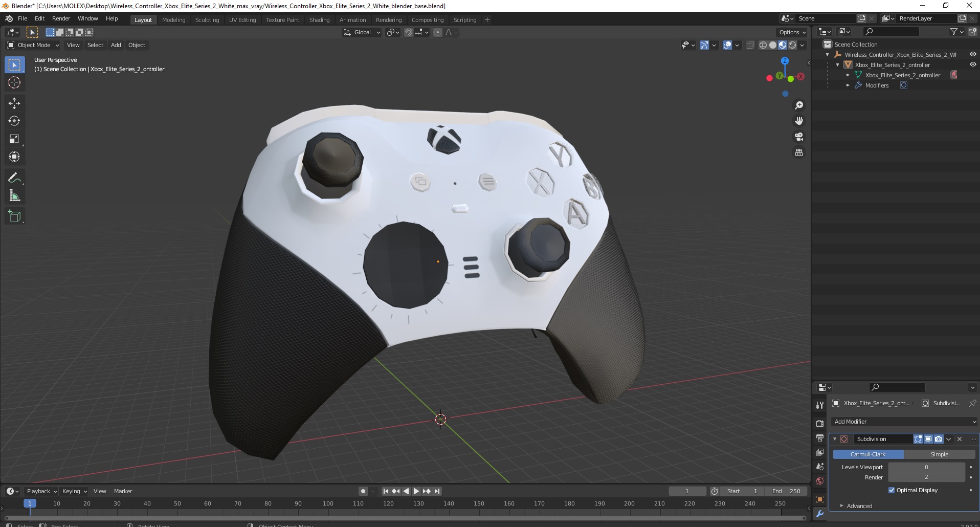Image resolution: width=980 pixels, height=527 pixels.
Task: Jump to the animation end frame
Action: pyautogui.click(x=437, y=491)
